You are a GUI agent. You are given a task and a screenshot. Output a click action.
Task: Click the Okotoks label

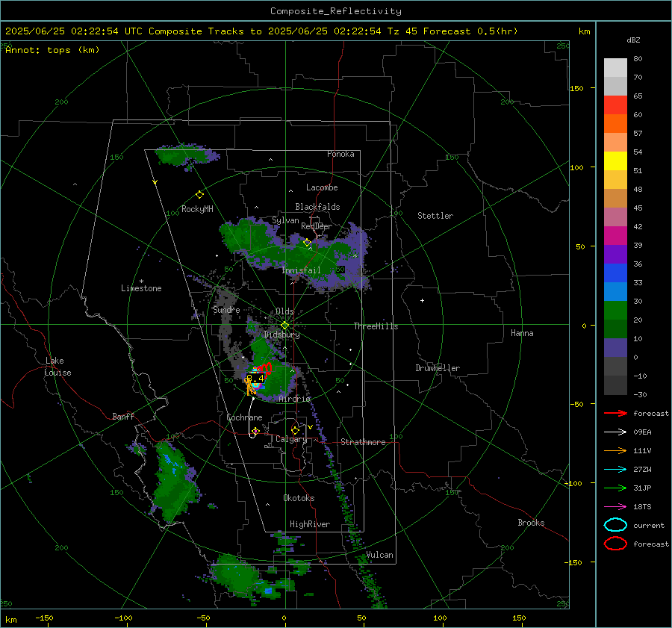click(x=299, y=498)
